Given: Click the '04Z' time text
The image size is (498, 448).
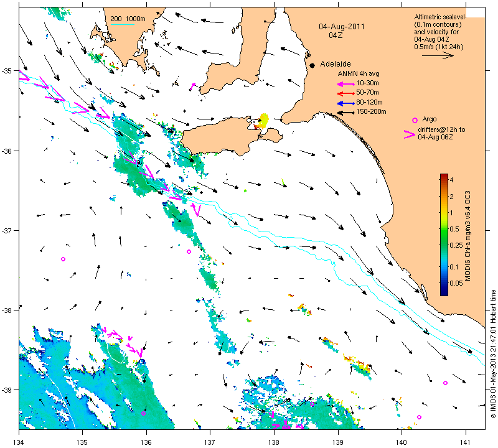Looking at the screenshot, I should (x=336, y=35).
